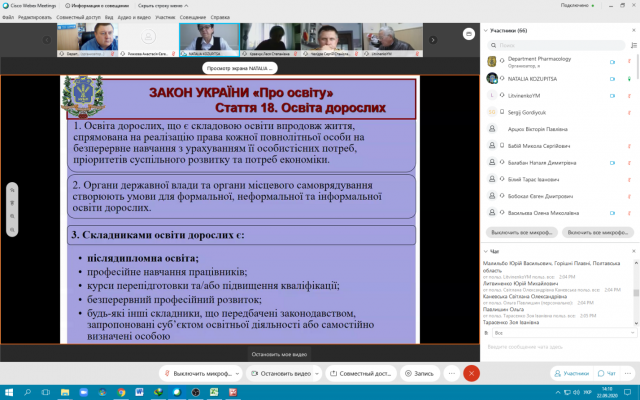Toggle NATALIA KOZUPITSA green microphone icon
640x400 pixels.
629,79
